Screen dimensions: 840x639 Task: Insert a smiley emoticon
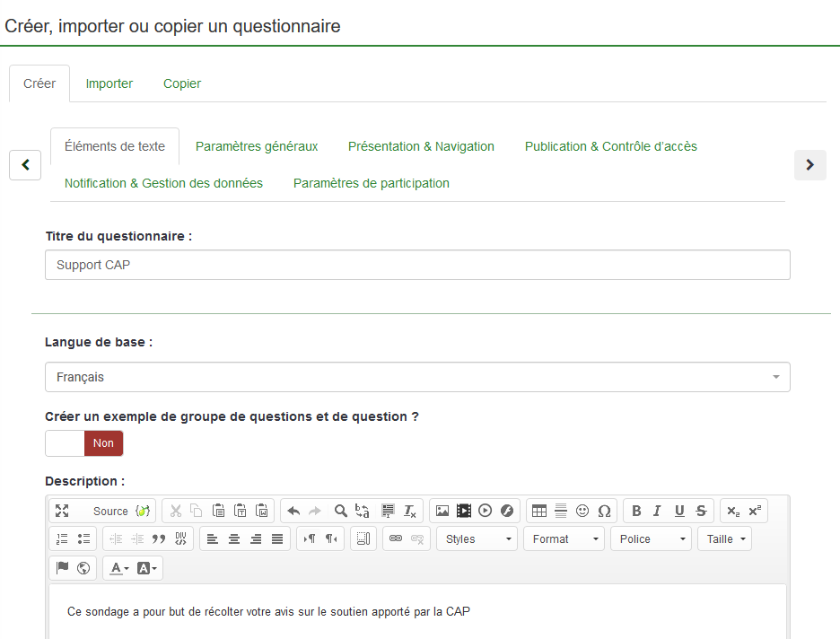tap(582, 511)
